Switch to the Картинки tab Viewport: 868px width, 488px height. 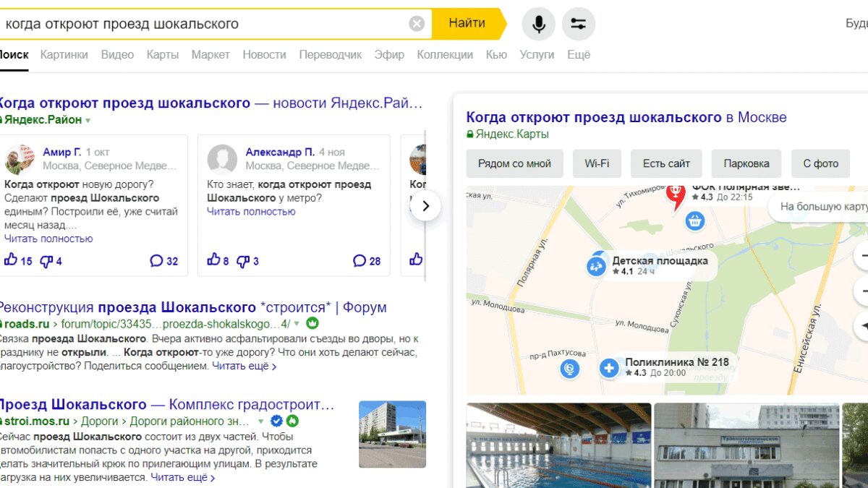[x=64, y=54]
